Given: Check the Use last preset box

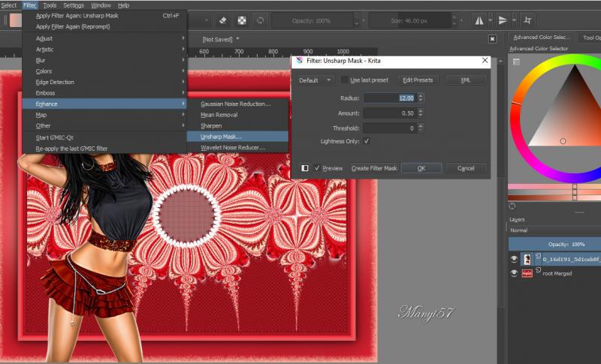Looking at the screenshot, I should click(x=345, y=80).
